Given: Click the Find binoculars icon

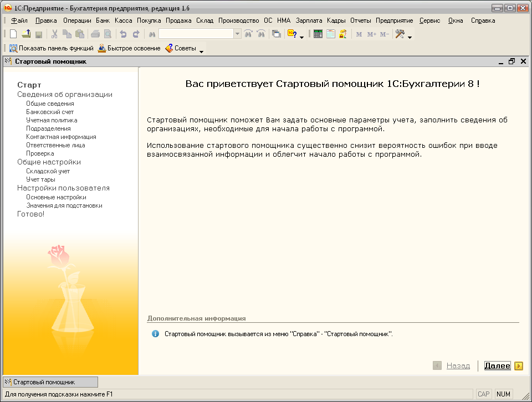Looking at the screenshot, I should (x=152, y=34).
